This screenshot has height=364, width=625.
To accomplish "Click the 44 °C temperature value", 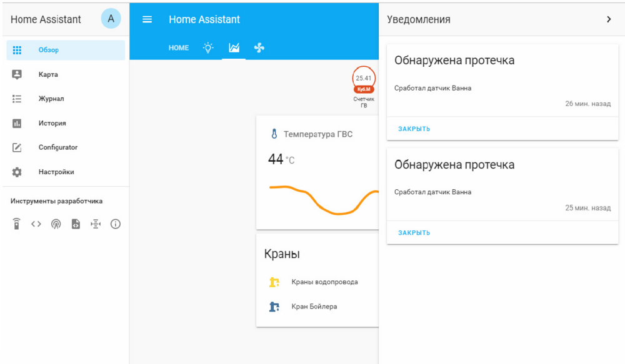I will (281, 159).
